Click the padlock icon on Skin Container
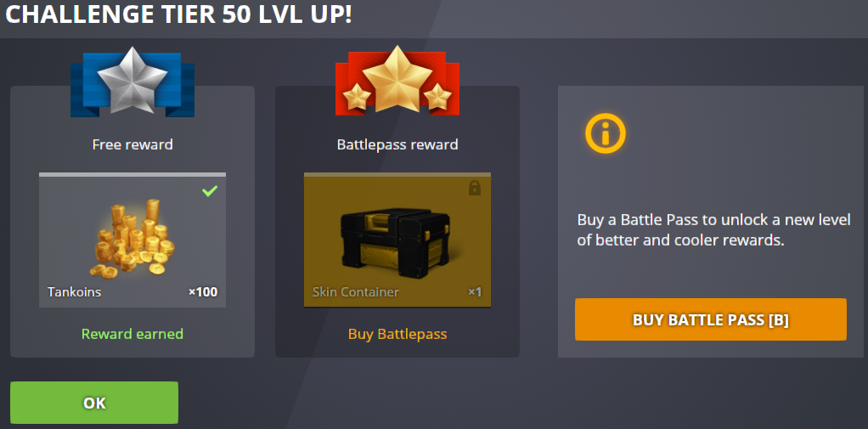The image size is (868, 429). [x=475, y=188]
